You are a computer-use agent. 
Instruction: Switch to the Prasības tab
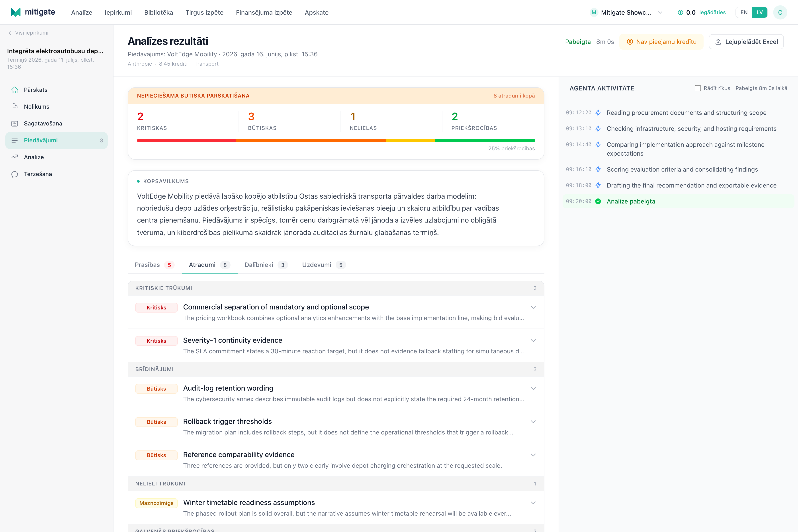pyautogui.click(x=154, y=265)
